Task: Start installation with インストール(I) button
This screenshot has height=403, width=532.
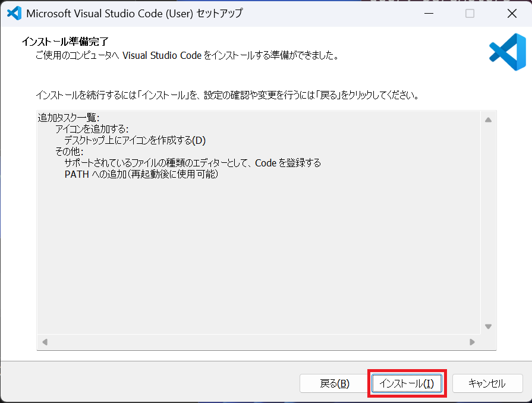Action: (x=407, y=383)
